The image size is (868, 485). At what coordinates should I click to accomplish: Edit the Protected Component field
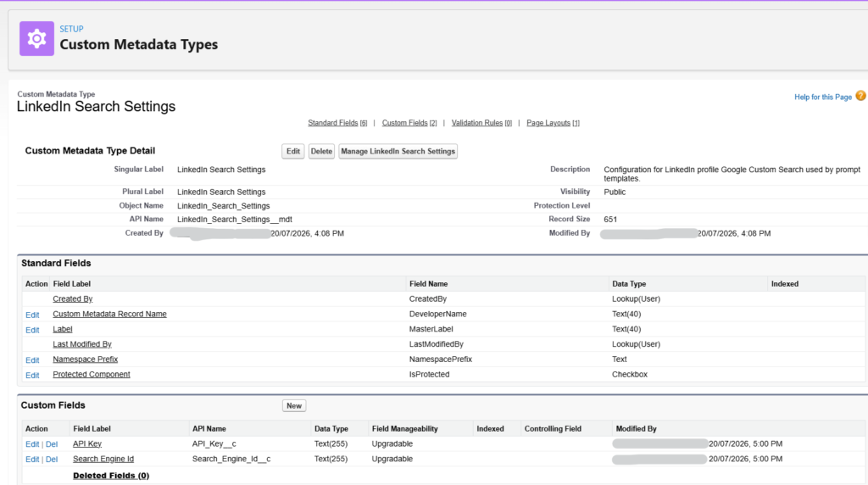[x=32, y=376]
